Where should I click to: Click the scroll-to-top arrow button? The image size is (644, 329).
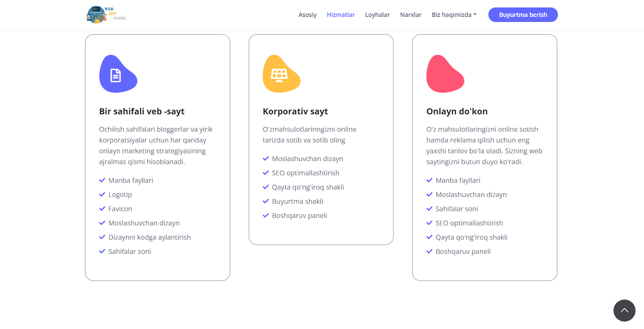pos(624,310)
